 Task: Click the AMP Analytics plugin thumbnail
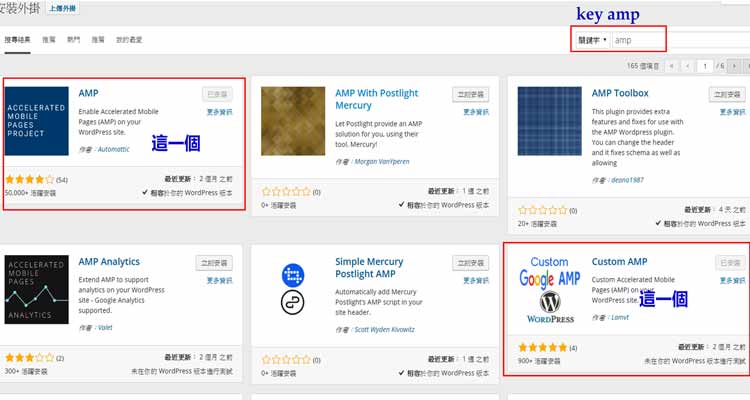click(37, 289)
